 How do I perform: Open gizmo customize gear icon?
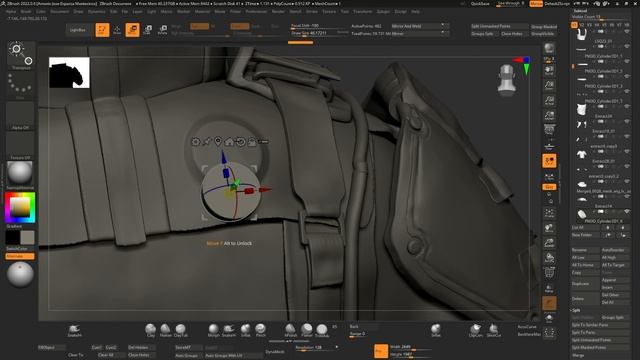pos(196,142)
